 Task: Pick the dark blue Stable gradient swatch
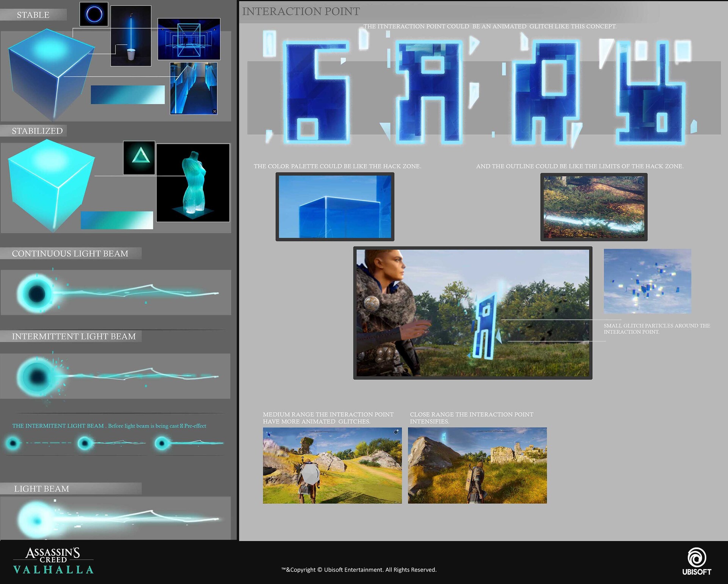128,95
